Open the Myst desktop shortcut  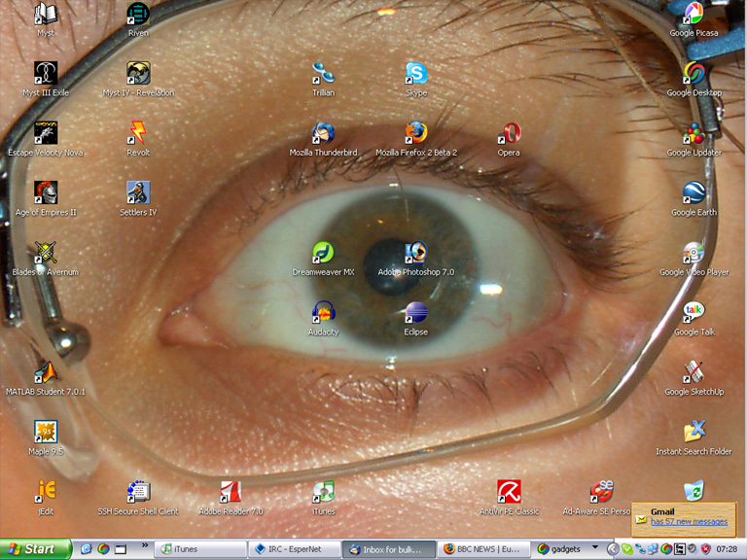[46, 20]
